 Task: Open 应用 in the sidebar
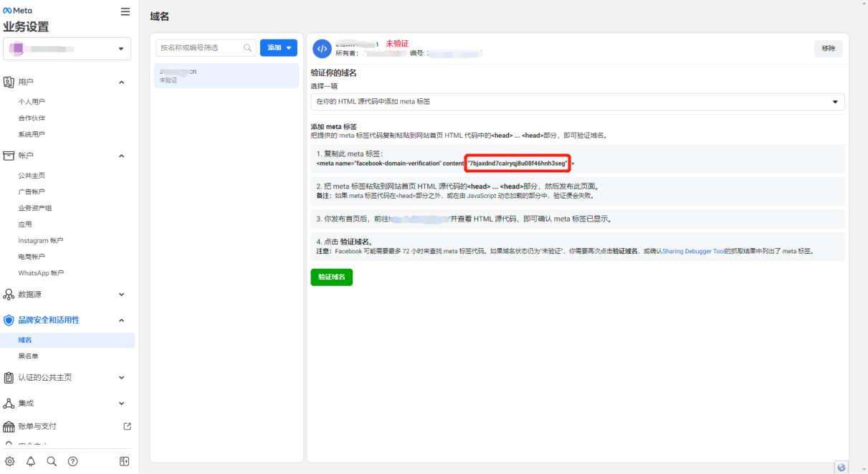click(25, 224)
